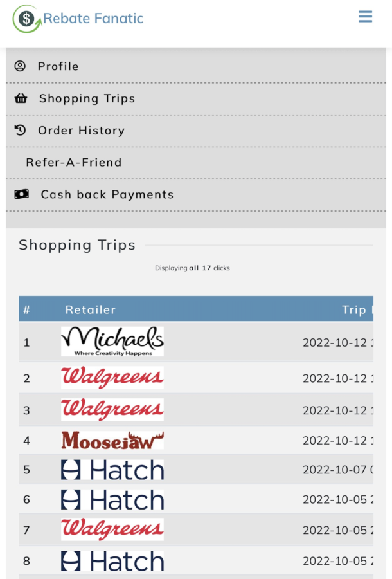Click the Walgreens logo in row 7
Screen dimensions: 392x579
coord(112,529)
